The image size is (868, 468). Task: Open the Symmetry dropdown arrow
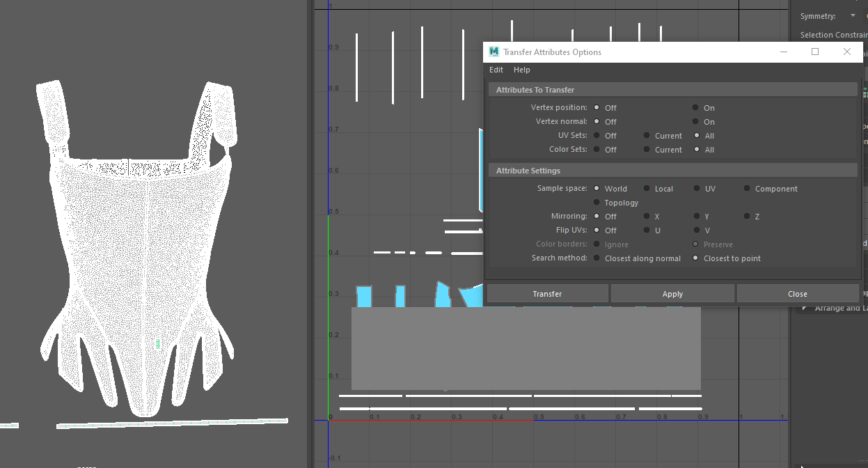pos(853,16)
